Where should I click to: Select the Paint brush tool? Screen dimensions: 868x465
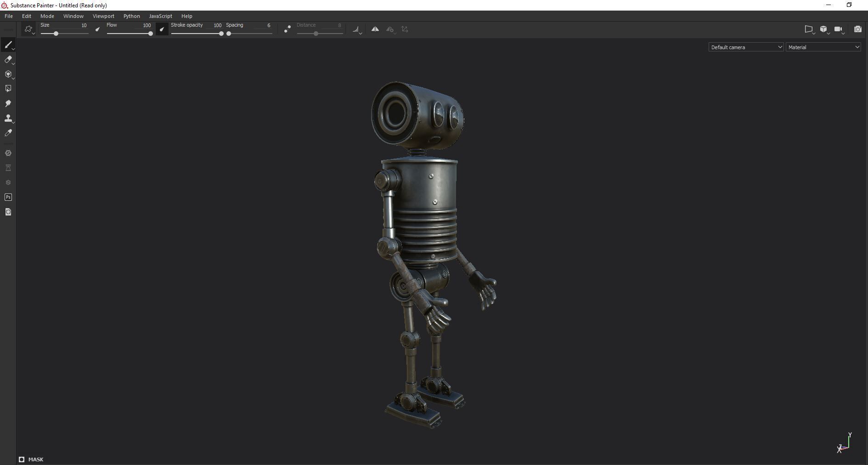pos(8,45)
